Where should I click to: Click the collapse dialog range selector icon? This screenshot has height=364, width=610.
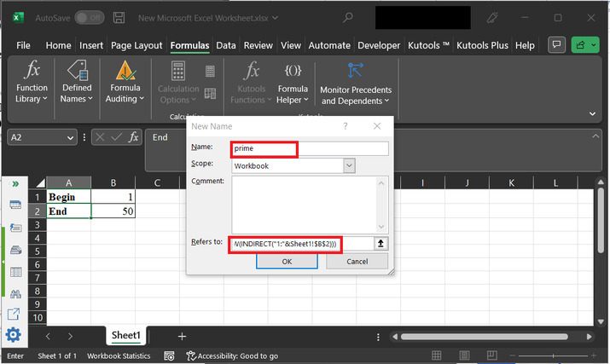point(381,244)
